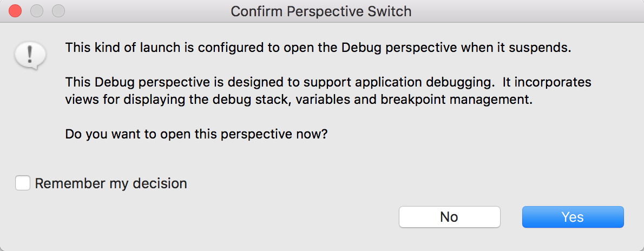644x251 pixels.
Task: Enable the Remember my decision checkbox
Action: coord(23,183)
